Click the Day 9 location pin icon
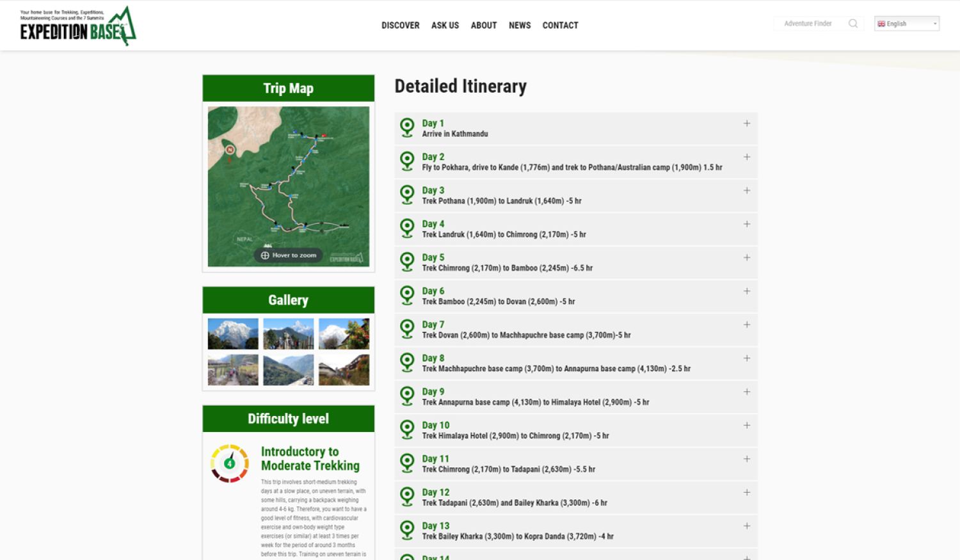This screenshot has width=960, height=560. [x=407, y=396]
